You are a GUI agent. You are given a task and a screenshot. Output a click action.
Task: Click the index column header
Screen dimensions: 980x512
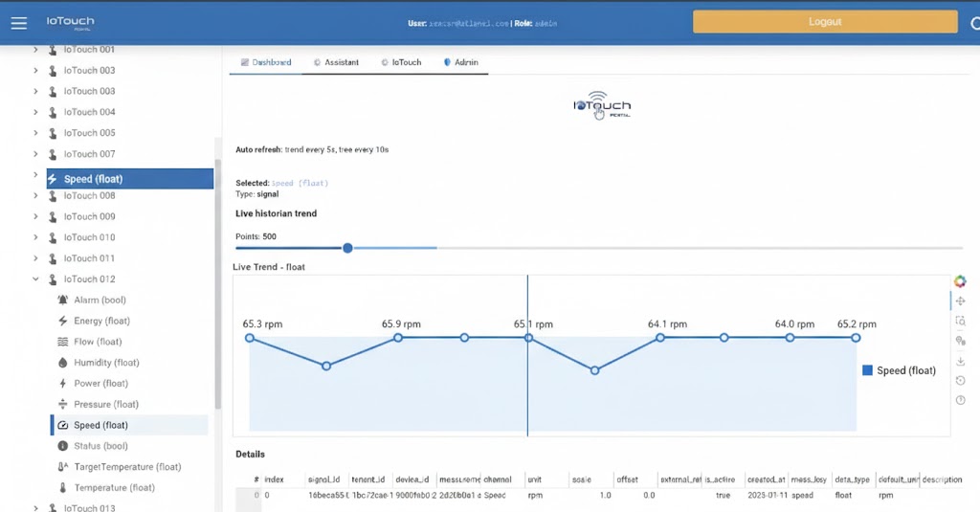pyautogui.click(x=274, y=479)
